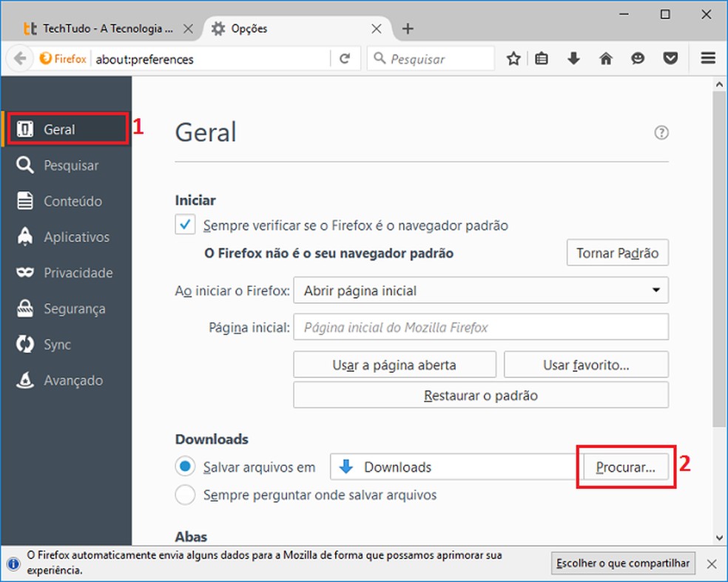The image size is (728, 582).
Task: Expand Ao iniciar o Firefox dropdown
Action: pos(481,290)
